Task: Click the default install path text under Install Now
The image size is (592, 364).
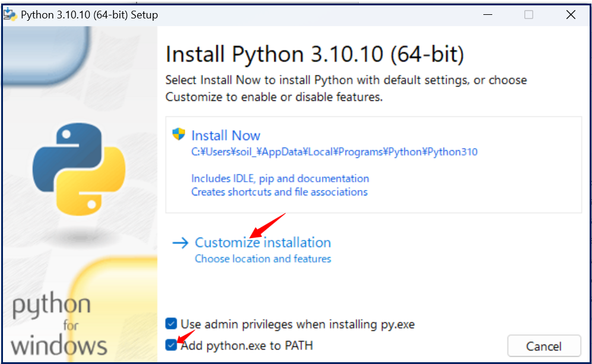Action: pyautogui.click(x=334, y=152)
